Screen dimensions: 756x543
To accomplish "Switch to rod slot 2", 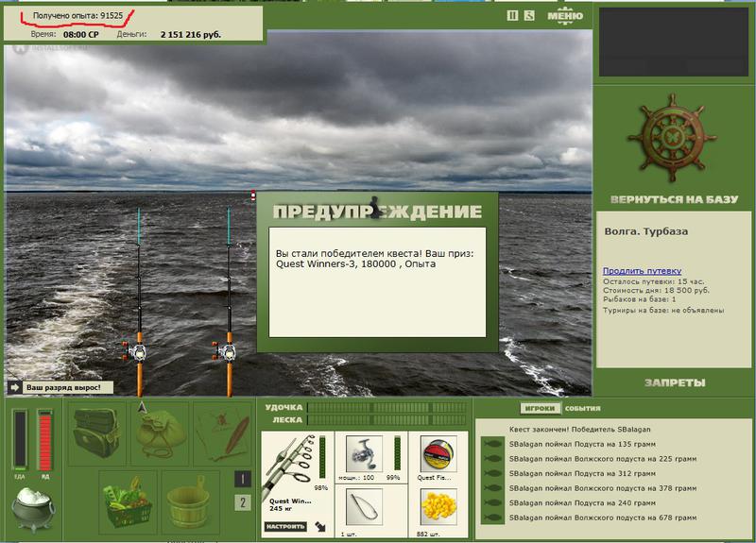I will tap(243, 502).
